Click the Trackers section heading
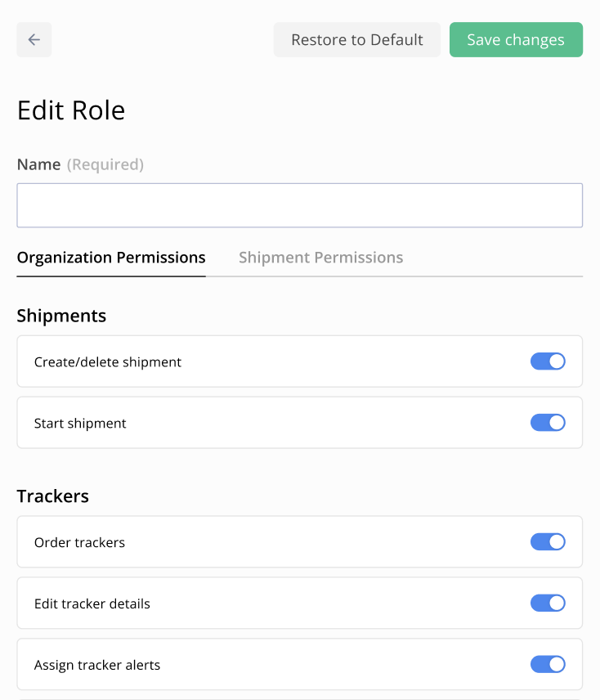Viewport: 600px width, 700px height. click(52, 496)
